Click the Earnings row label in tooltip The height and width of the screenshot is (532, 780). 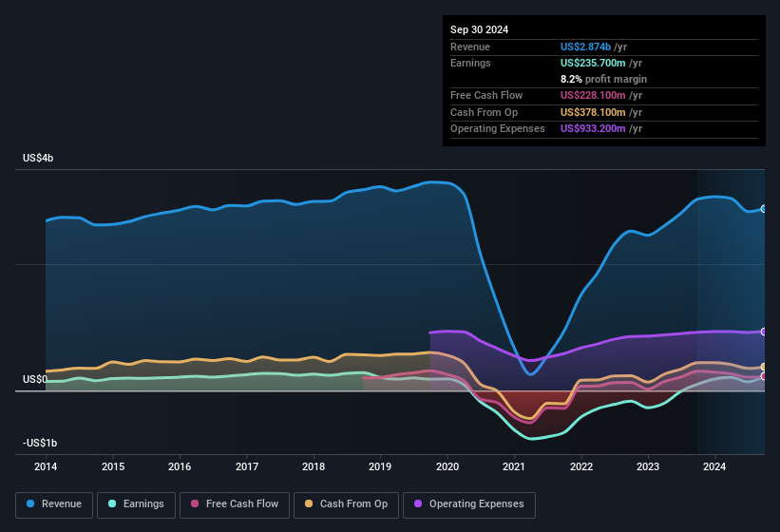(470, 63)
